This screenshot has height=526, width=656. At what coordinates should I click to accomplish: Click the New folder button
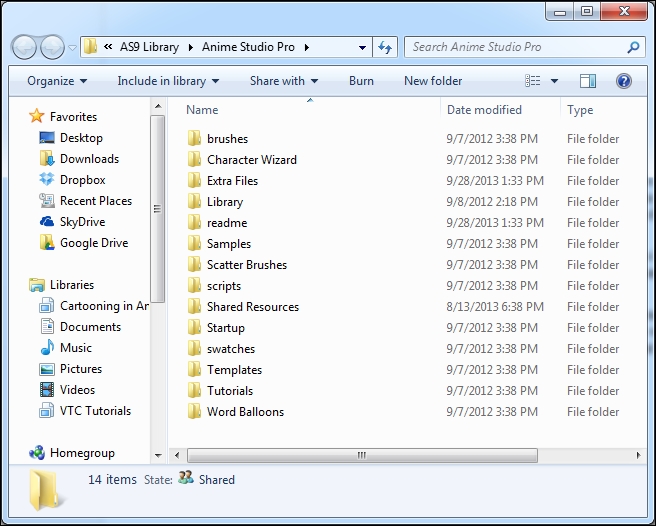click(433, 81)
